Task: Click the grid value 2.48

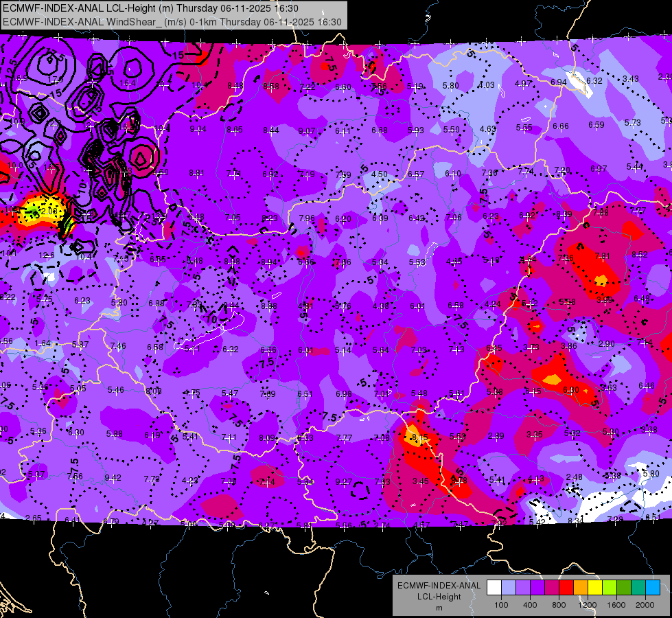Action: tap(574, 477)
